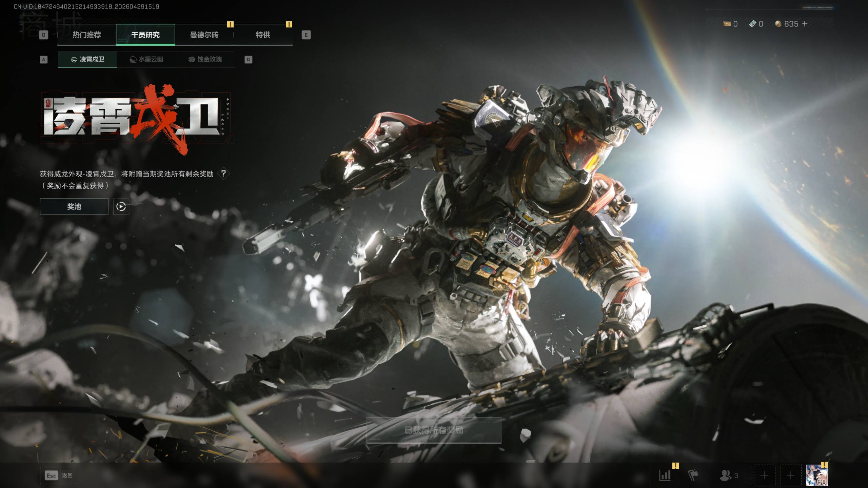Click the Esc 返回 back button
Image resolution: width=868 pixels, height=488 pixels.
pos(59,475)
